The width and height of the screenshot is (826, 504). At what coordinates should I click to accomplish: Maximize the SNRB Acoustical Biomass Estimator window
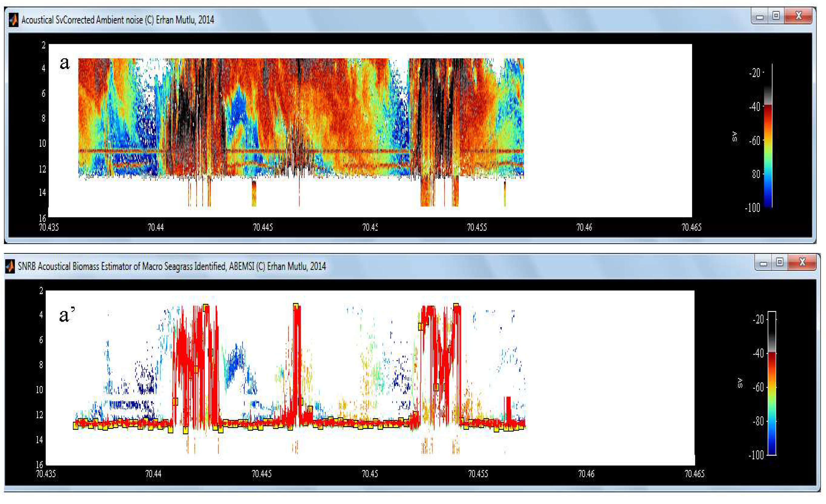[779, 262]
